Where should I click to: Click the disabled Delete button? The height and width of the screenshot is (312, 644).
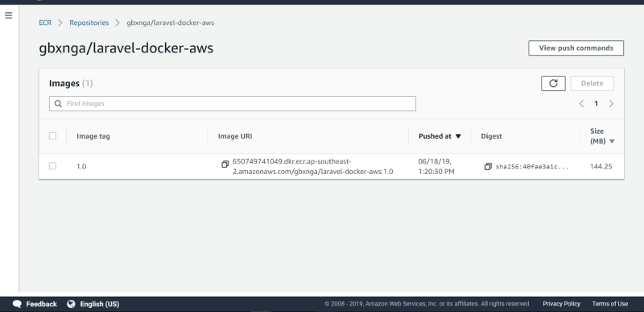click(592, 84)
